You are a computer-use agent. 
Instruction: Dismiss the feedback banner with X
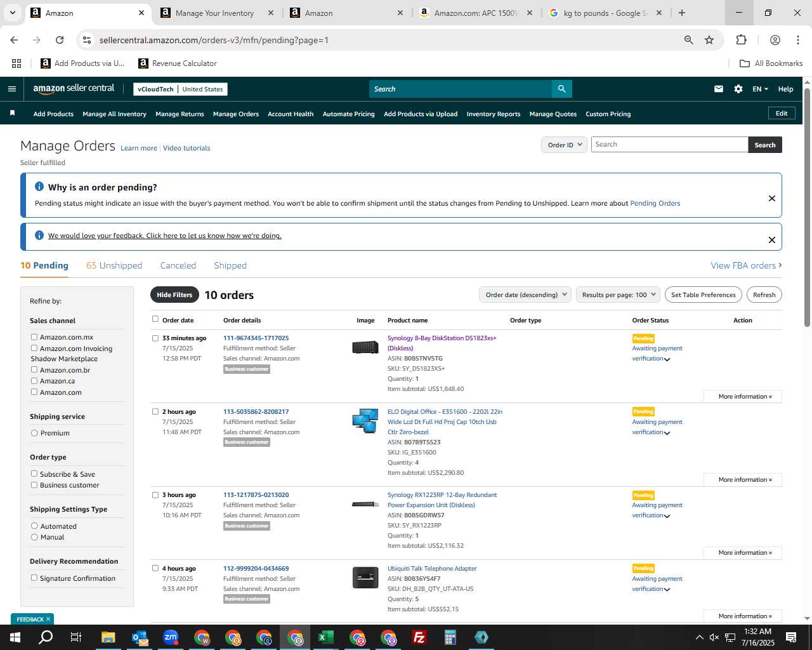(772, 240)
